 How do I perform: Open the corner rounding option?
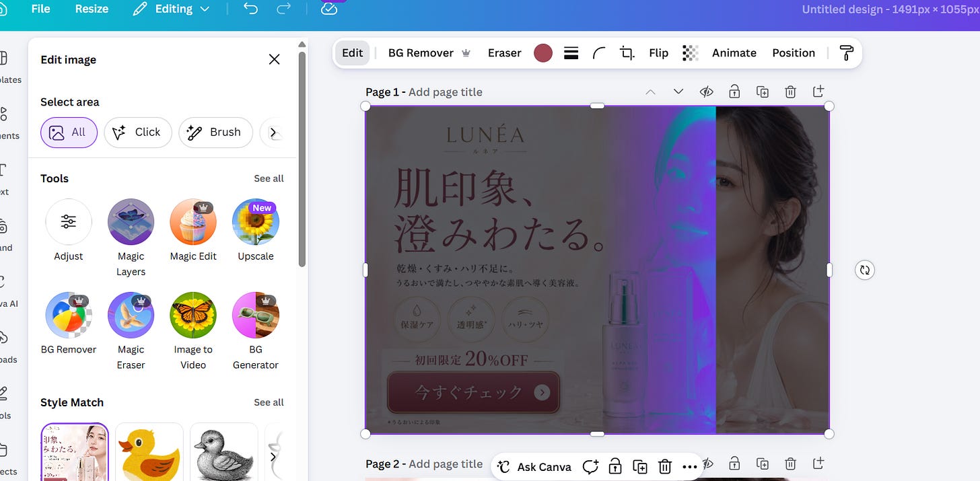pyautogui.click(x=599, y=53)
